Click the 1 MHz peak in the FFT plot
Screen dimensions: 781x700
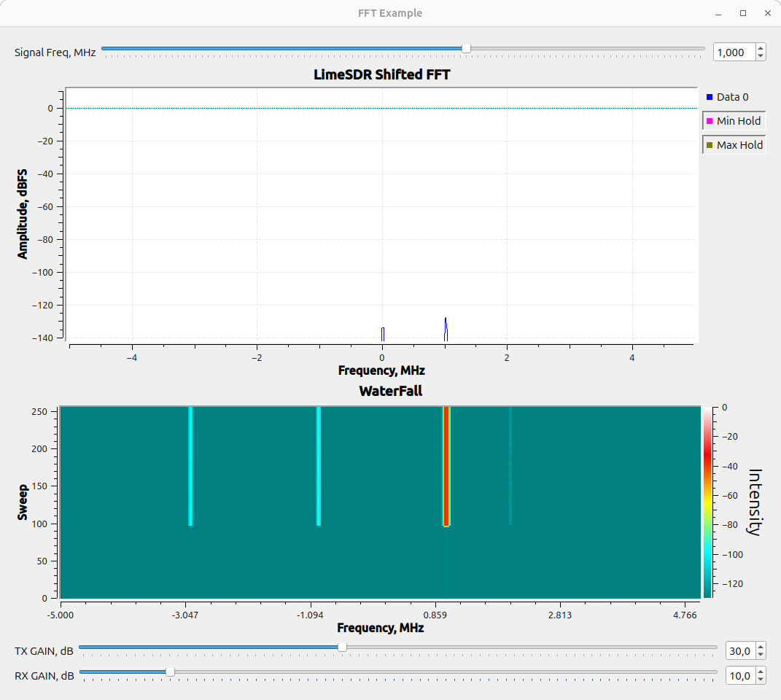coord(446,328)
